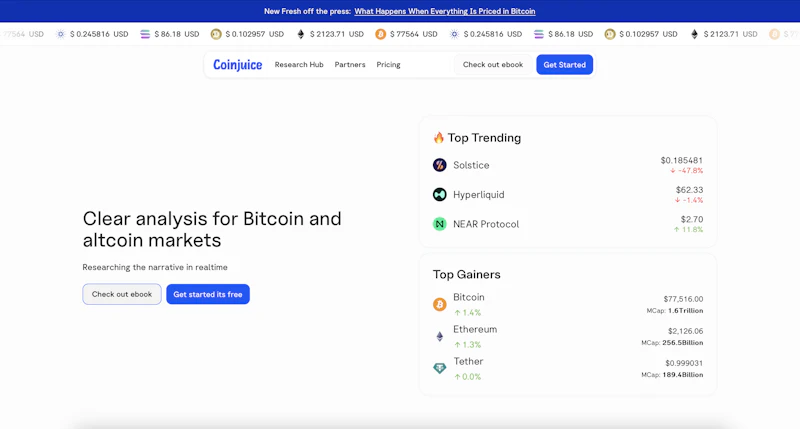Click the Hyperliquid coin icon
Screen dimensions: 800x429
[x=439, y=194]
